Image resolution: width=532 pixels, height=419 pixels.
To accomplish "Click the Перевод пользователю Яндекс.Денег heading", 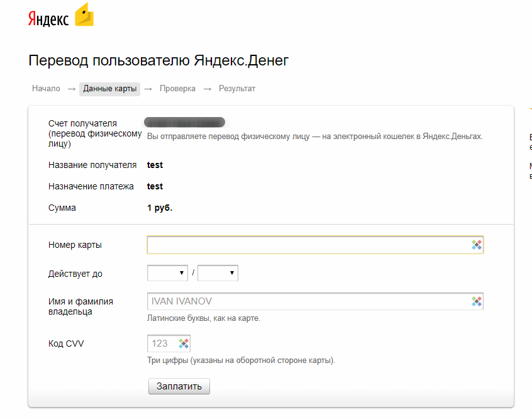I will [x=158, y=60].
